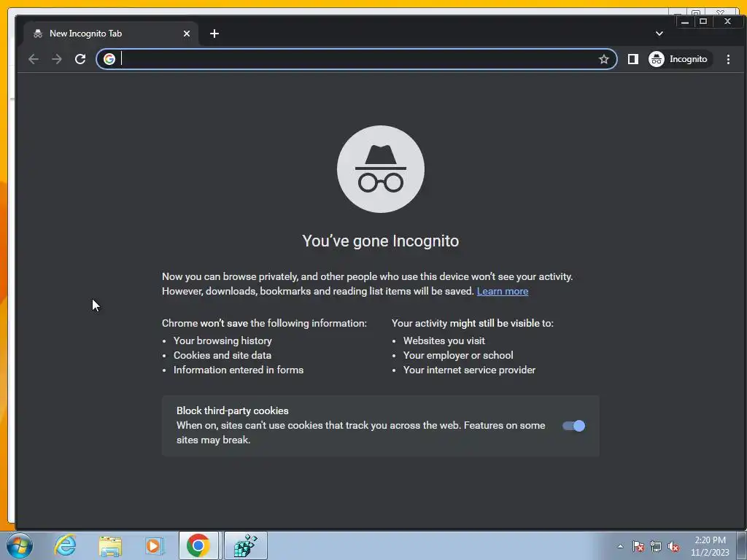Open Windows Media Player from taskbar
The image size is (747, 560).
(154, 545)
